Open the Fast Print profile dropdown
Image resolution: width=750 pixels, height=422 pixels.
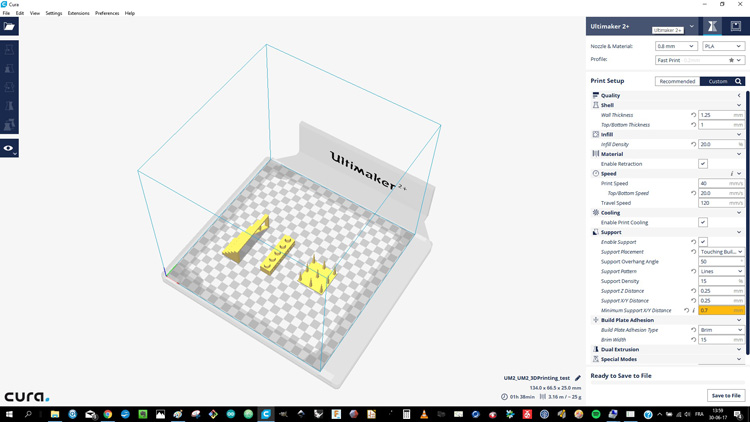click(x=700, y=60)
